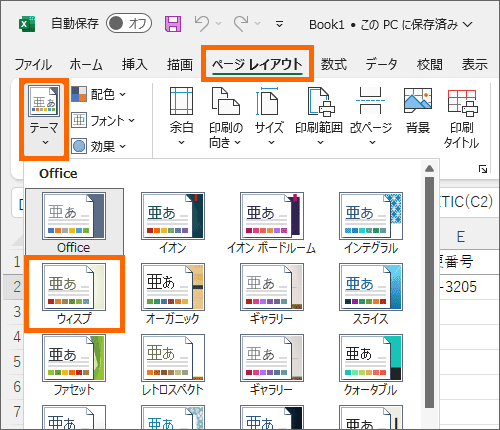Click the テーマ themes button
The width and height of the screenshot is (500, 430).
(44, 118)
